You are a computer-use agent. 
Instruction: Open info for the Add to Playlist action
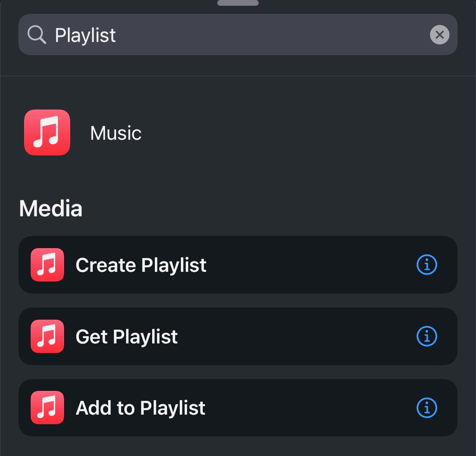(x=427, y=408)
